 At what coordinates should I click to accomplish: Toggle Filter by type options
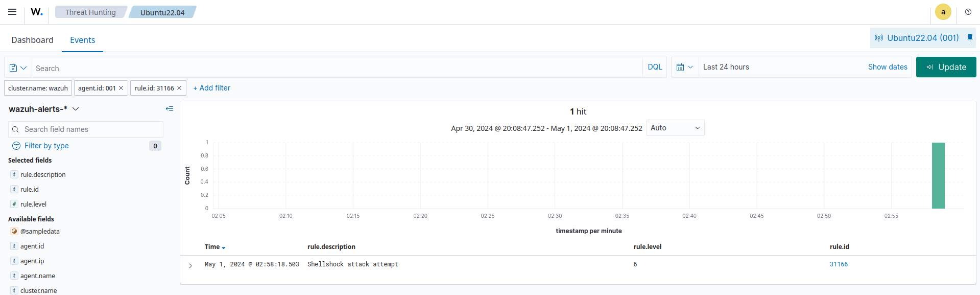tap(46, 146)
